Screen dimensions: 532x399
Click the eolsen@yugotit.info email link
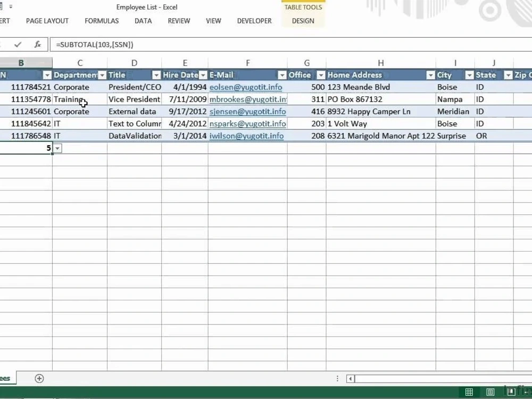[x=246, y=87]
